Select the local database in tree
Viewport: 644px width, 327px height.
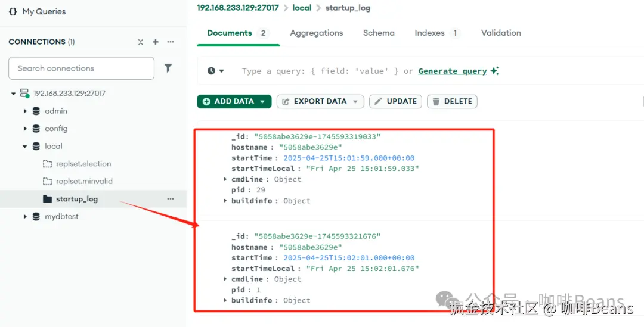54,147
